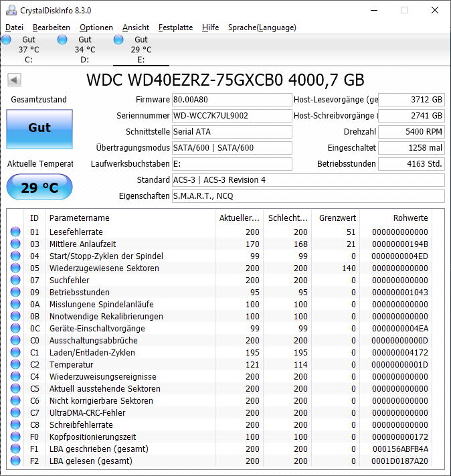Click the Seriennummer field WD-WCC7K7UL9002
The height and width of the screenshot is (476, 451).
tap(232, 116)
